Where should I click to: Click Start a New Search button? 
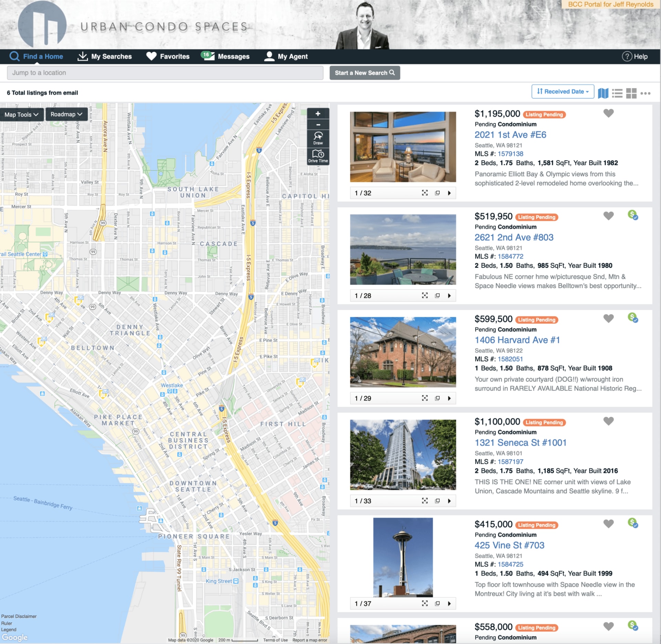[365, 73]
